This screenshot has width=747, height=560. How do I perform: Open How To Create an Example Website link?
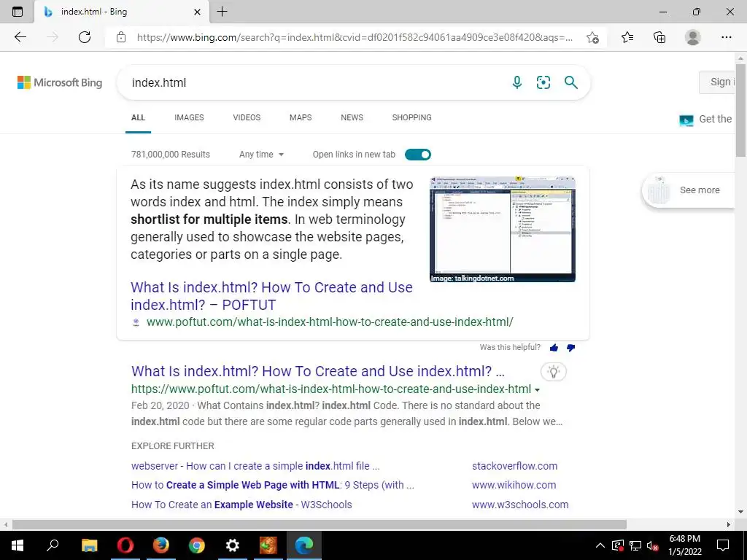(241, 505)
